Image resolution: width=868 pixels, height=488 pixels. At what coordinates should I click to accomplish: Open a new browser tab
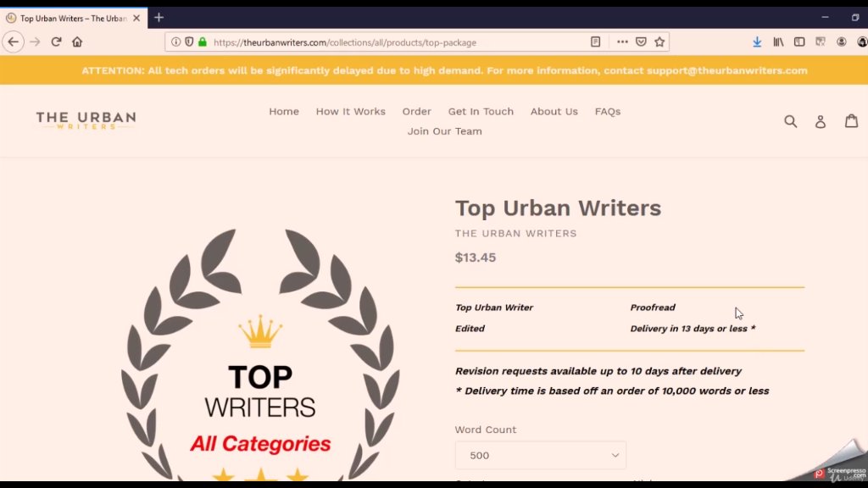(159, 18)
